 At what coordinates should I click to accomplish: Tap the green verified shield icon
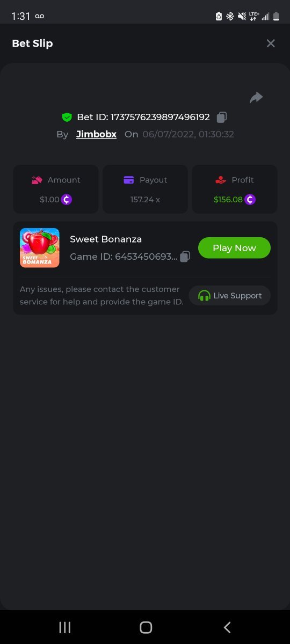pos(67,117)
